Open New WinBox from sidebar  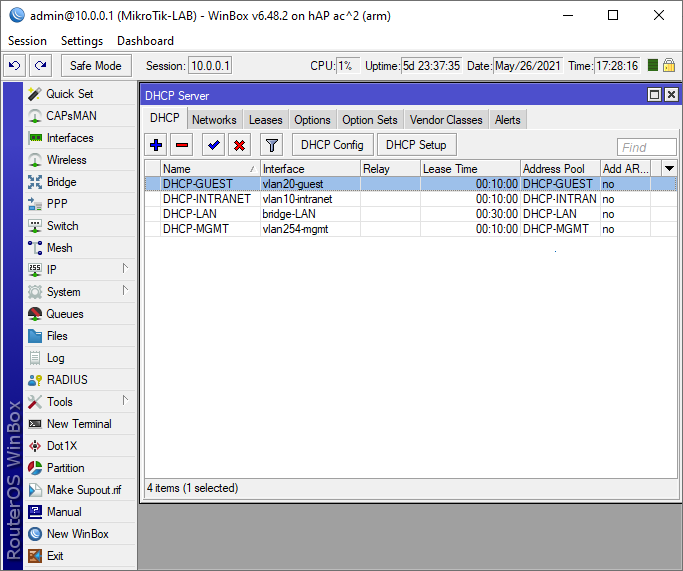[x=78, y=534]
